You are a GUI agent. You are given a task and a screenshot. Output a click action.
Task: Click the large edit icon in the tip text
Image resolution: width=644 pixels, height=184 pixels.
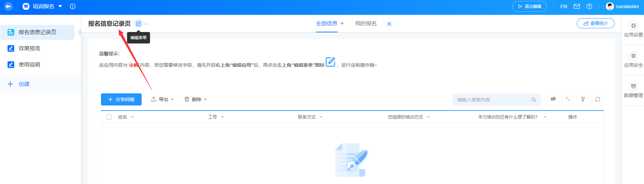(x=330, y=62)
